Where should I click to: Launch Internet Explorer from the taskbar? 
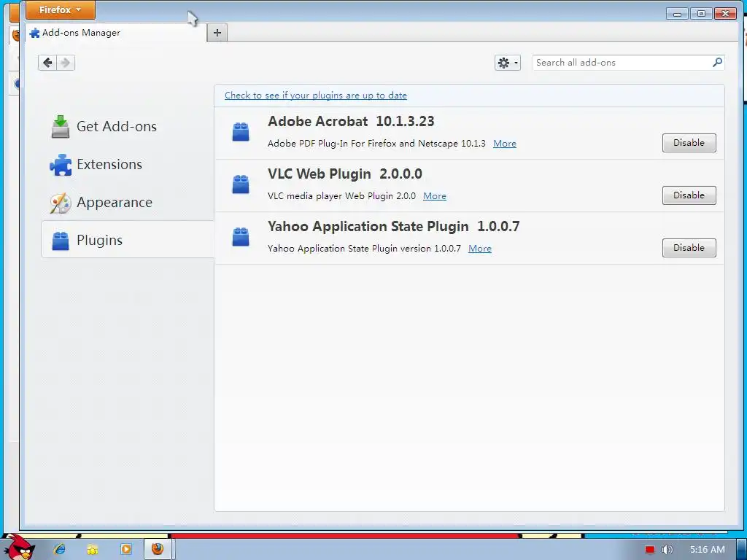[x=60, y=549]
